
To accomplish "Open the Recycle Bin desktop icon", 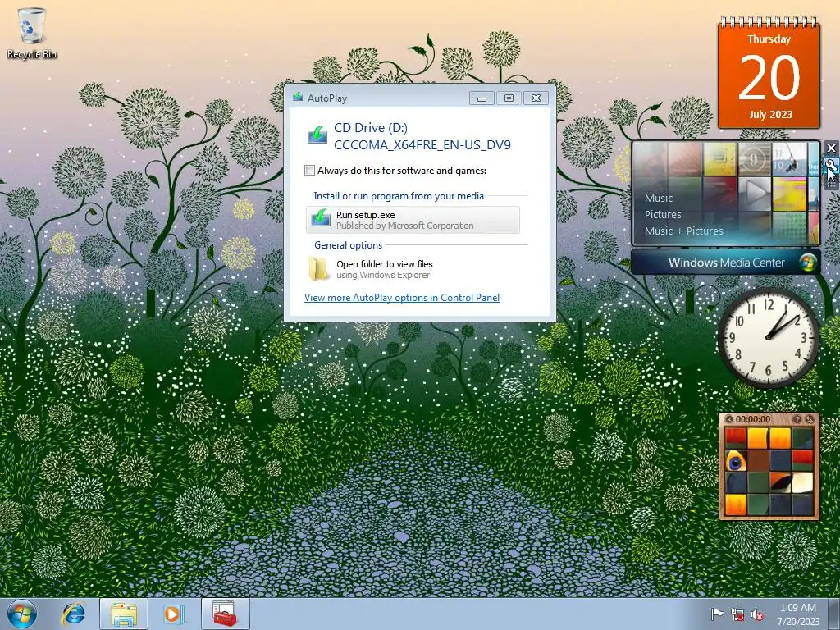I will [32, 33].
